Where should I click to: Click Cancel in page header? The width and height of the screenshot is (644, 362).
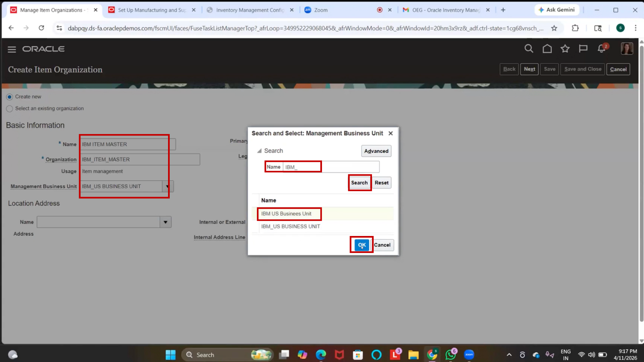[618, 69]
